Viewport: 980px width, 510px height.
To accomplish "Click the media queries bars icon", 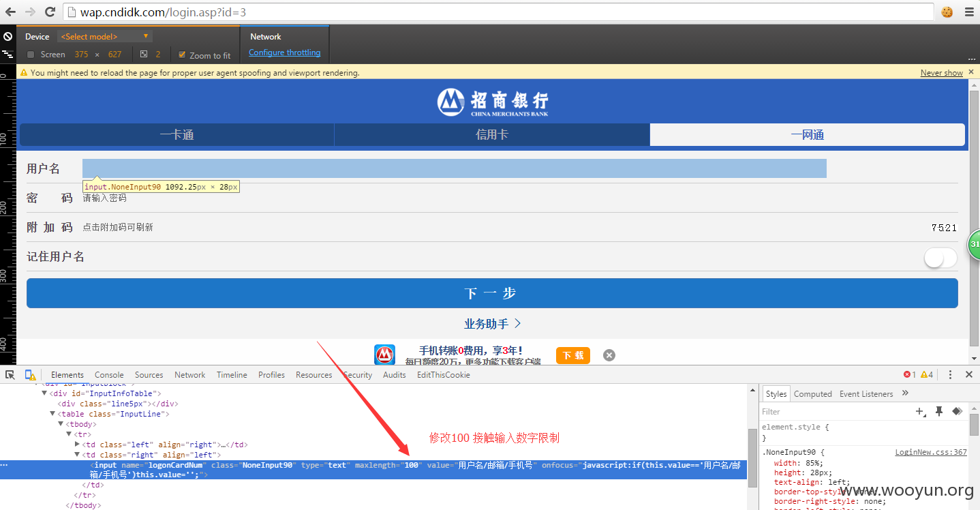I will pyautogui.click(x=7, y=53).
